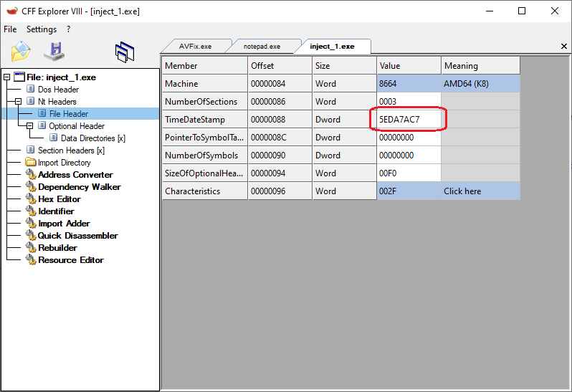Click the PointerToSymbolTa... member cell
The width and height of the screenshot is (572, 392).
click(205, 138)
